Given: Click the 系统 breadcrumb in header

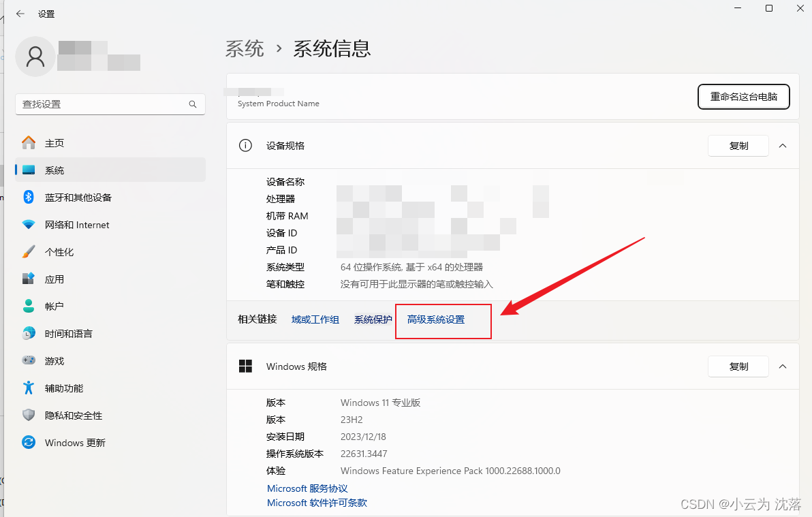Looking at the screenshot, I should [x=245, y=48].
